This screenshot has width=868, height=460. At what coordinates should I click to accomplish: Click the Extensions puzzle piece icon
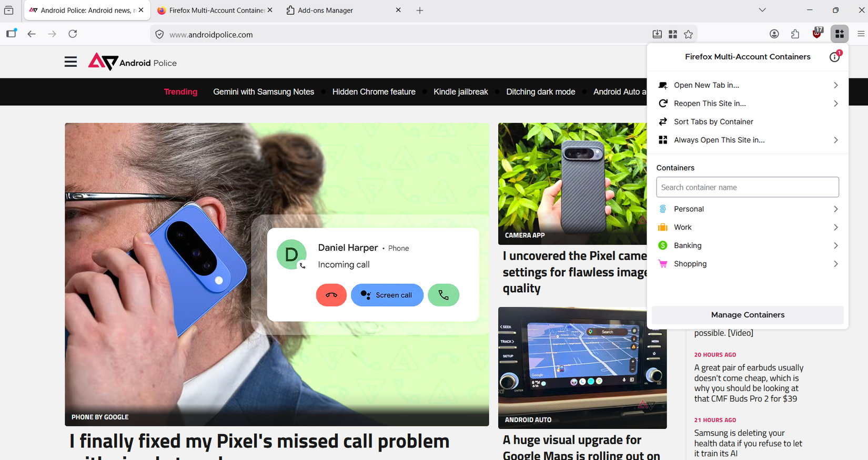(795, 34)
